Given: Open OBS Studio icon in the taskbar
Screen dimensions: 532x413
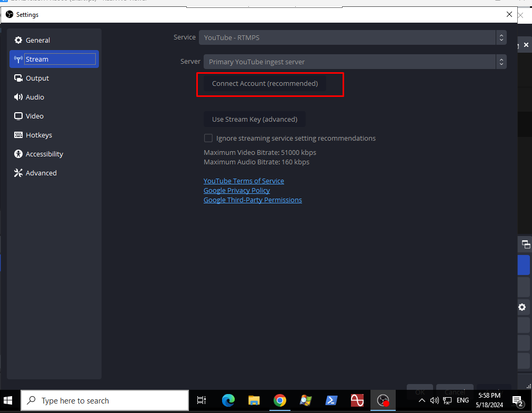Looking at the screenshot, I should (x=384, y=401).
